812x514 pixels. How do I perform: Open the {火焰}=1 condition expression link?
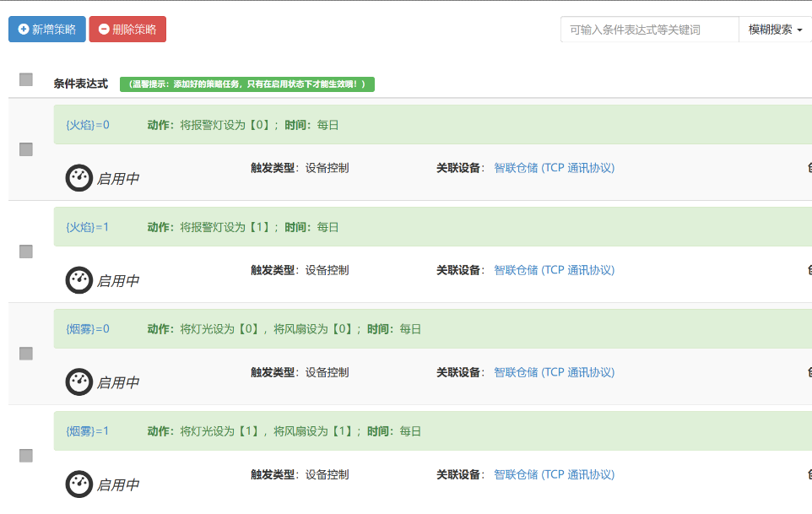(88, 227)
